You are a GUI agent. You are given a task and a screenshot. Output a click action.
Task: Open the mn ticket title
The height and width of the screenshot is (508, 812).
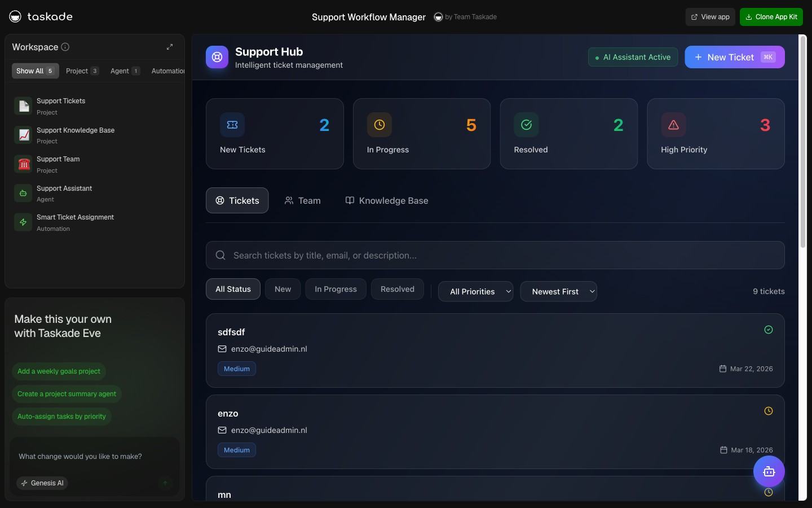[x=224, y=495]
